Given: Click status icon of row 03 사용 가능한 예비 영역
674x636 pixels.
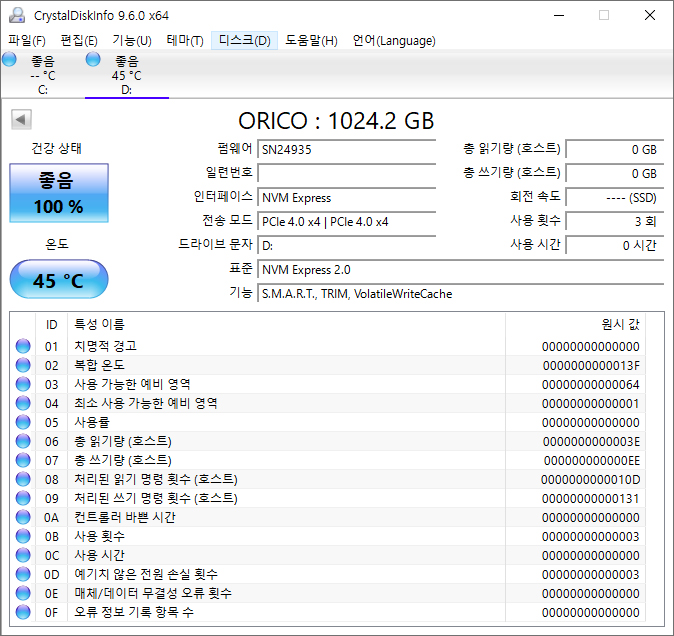Looking at the screenshot, I should pos(23,384).
